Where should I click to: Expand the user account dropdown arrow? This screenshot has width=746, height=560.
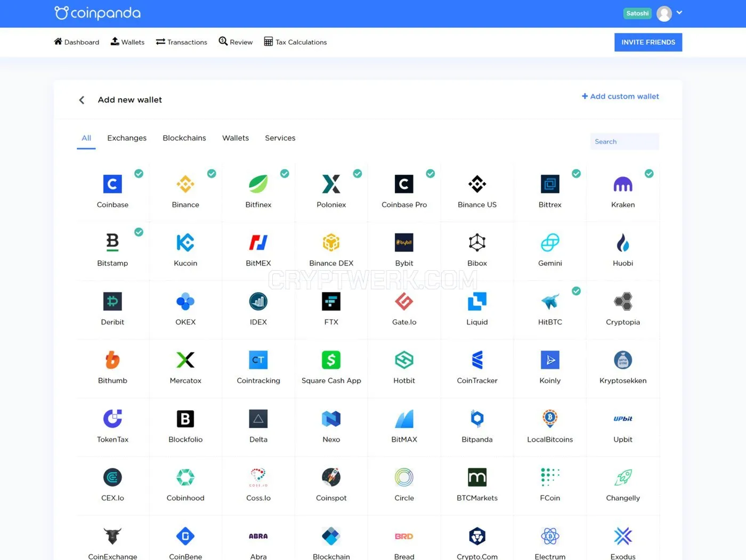(x=679, y=13)
